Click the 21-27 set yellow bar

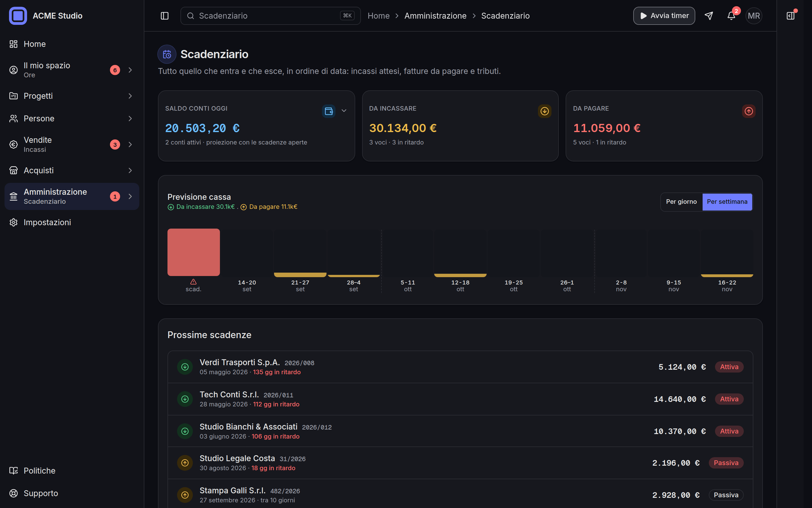pyautogui.click(x=300, y=275)
